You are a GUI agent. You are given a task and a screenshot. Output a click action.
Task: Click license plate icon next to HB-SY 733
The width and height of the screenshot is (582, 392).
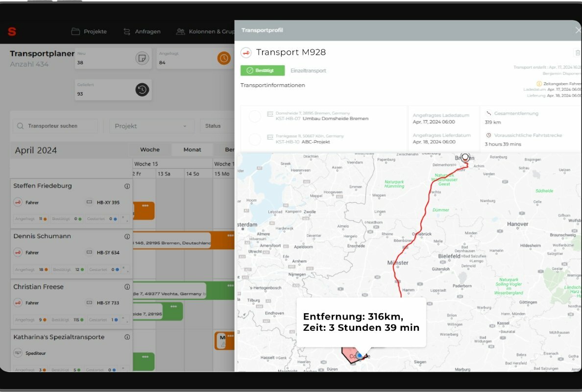click(x=89, y=302)
